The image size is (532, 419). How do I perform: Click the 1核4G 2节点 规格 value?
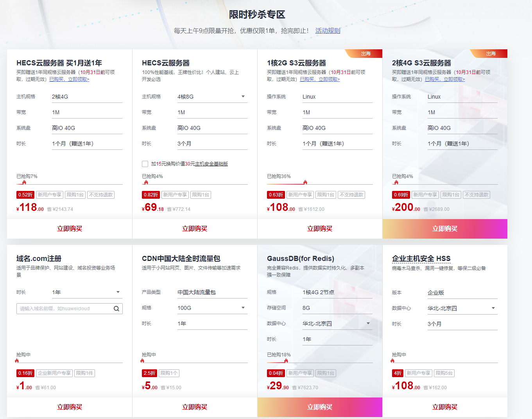(318, 292)
